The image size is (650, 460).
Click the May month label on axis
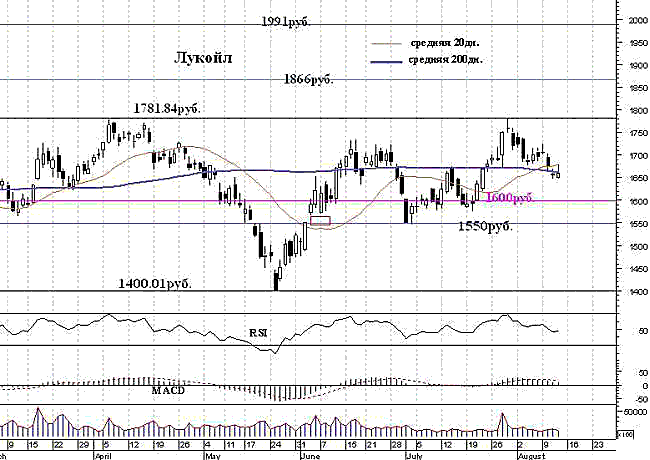(213, 456)
